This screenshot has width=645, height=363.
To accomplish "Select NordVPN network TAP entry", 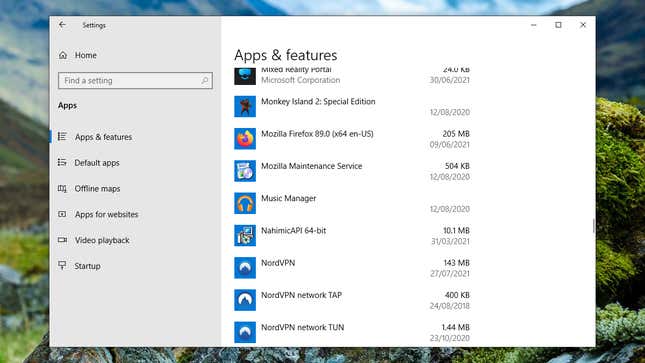I will 352,300.
